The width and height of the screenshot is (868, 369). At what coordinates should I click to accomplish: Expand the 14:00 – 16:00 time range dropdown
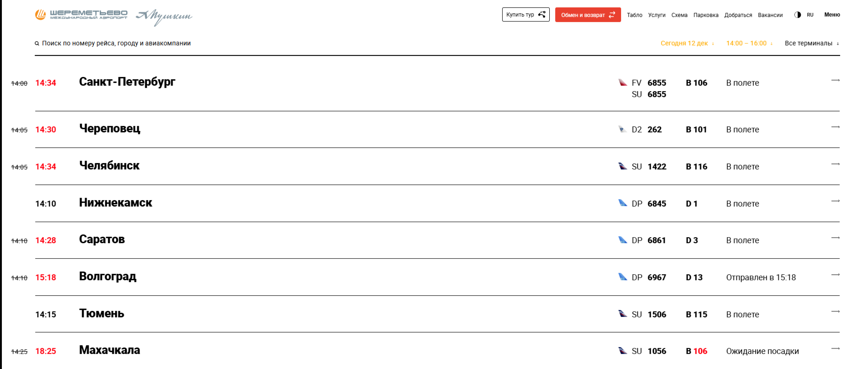point(749,43)
